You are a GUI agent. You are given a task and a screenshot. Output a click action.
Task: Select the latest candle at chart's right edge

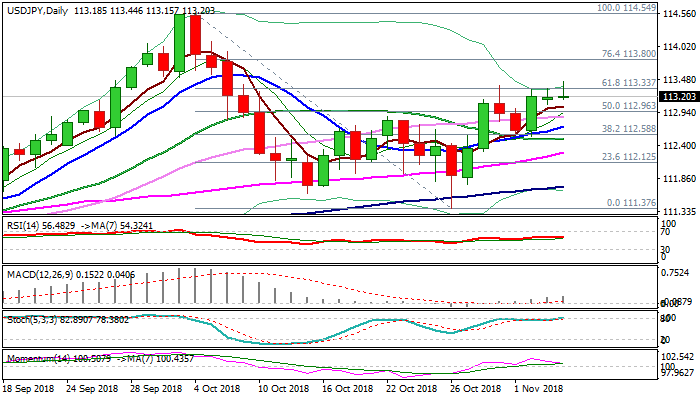point(564,96)
